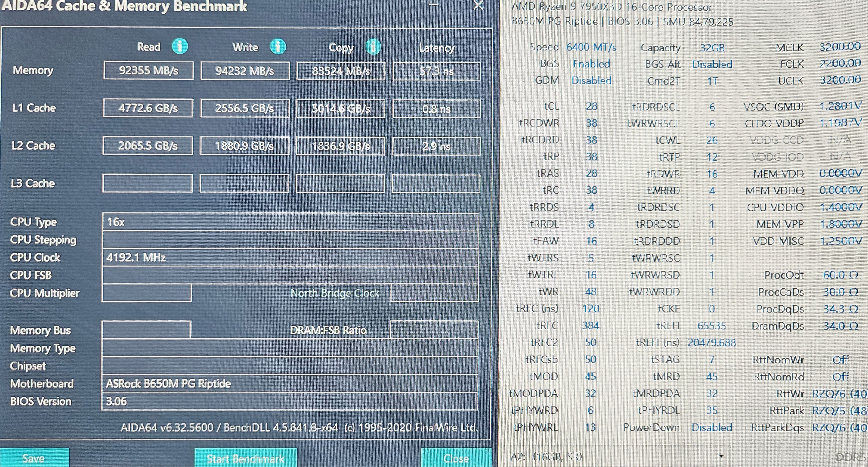Viewport: 868px width, 467px height.
Task: Click tRCDWR value 38
Action: (x=591, y=123)
